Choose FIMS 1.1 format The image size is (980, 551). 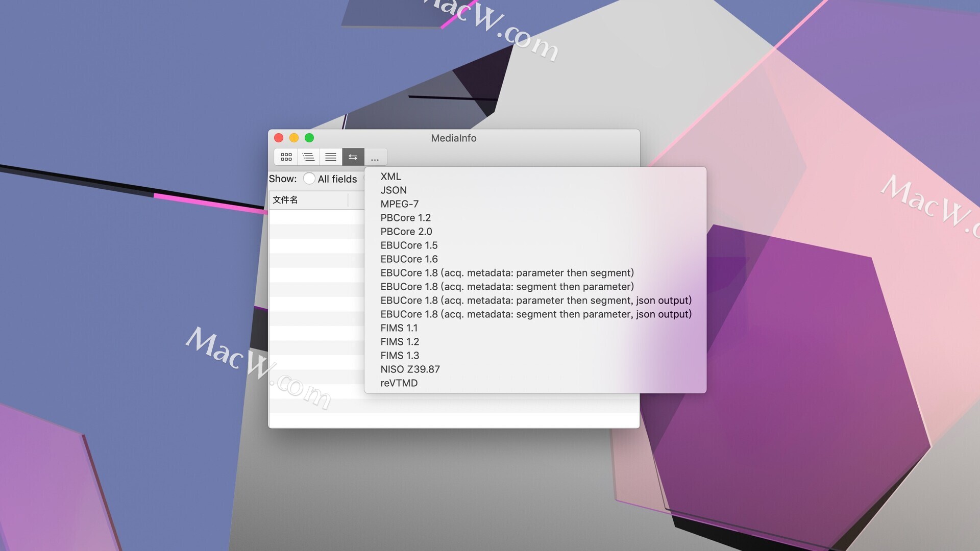tap(535, 328)
